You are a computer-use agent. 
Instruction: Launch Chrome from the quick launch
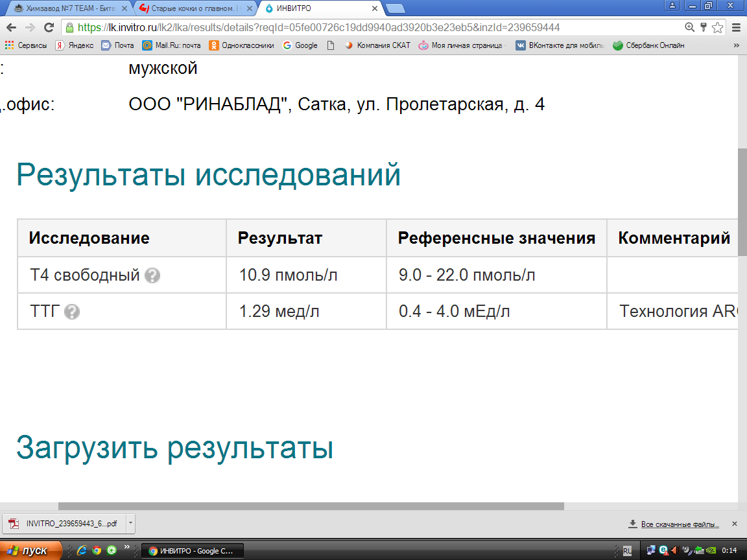coord(97,550)
